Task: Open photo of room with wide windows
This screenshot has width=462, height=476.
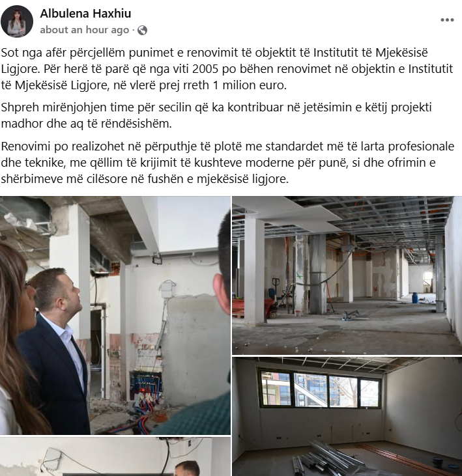Action: pos(347,417)
